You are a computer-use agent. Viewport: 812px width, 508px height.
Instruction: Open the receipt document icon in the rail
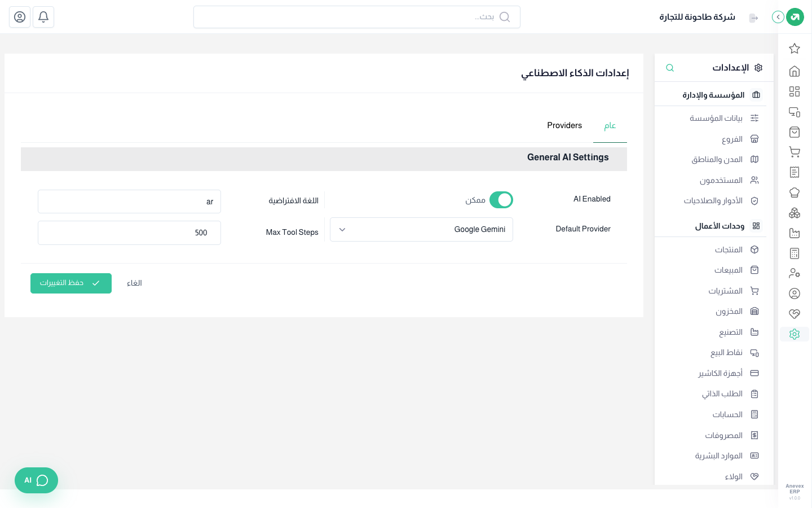point(795,172)
